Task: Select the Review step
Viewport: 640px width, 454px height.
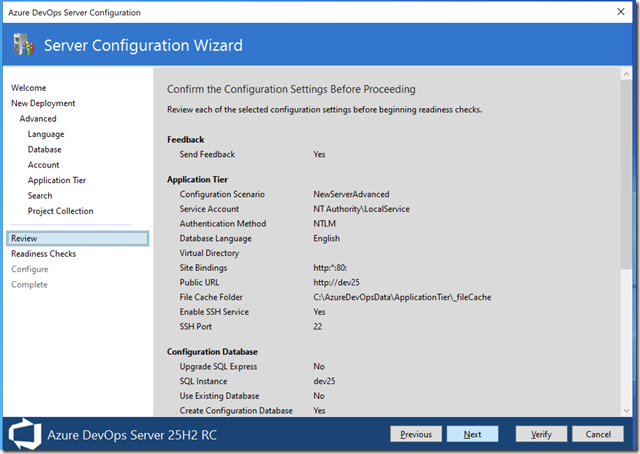Action: pos(78,238)
